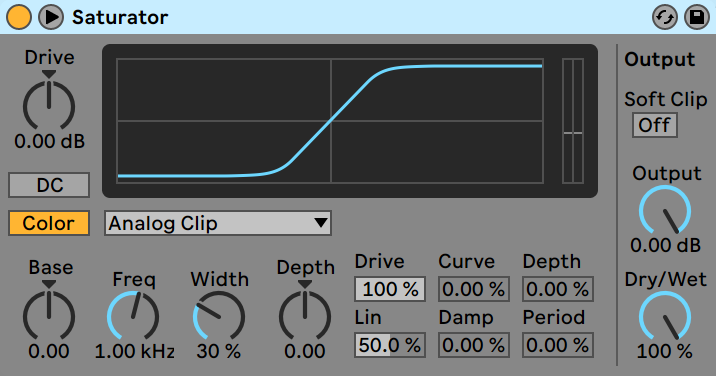Select the Lin 50.0 % field
The width and height of the screenshot is (716, 376).
tap(390, 345)
